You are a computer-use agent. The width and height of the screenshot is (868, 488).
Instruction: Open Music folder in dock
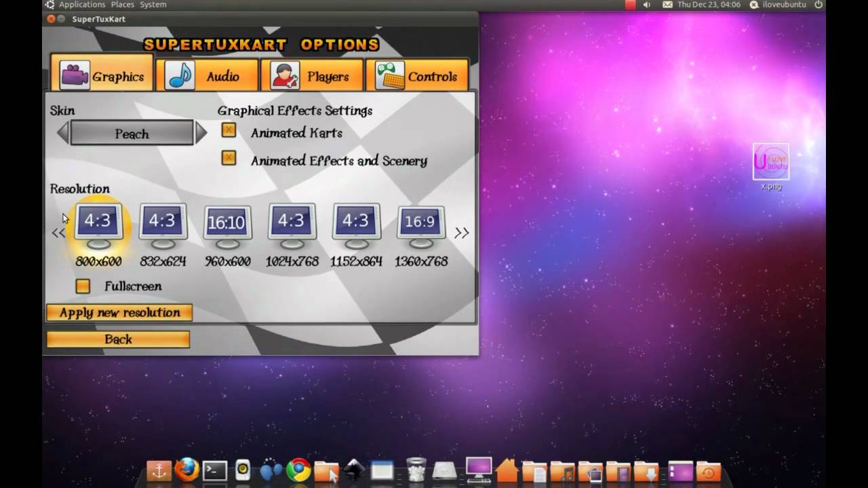pyautogui.click(x=562, y=471)
